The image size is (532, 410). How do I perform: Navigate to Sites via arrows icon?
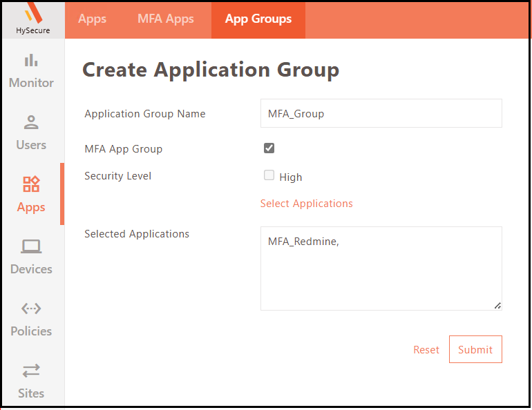tap(31, 371)
